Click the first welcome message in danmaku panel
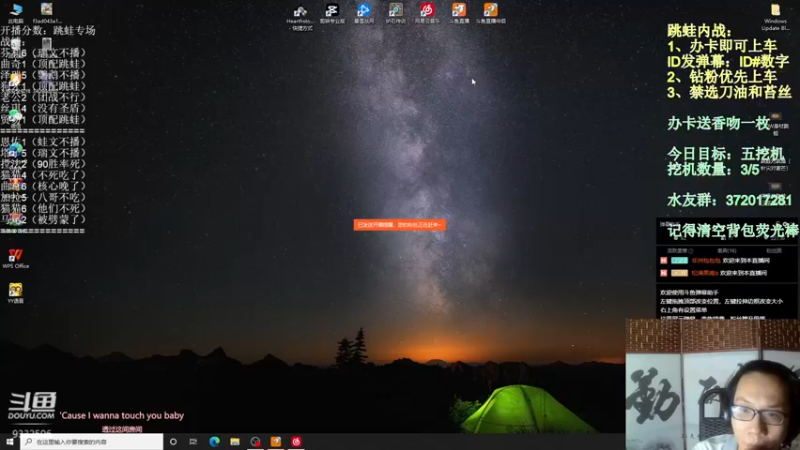Viewport: 800px width, 450px height. pyautogui.click(x=715, y=261)
